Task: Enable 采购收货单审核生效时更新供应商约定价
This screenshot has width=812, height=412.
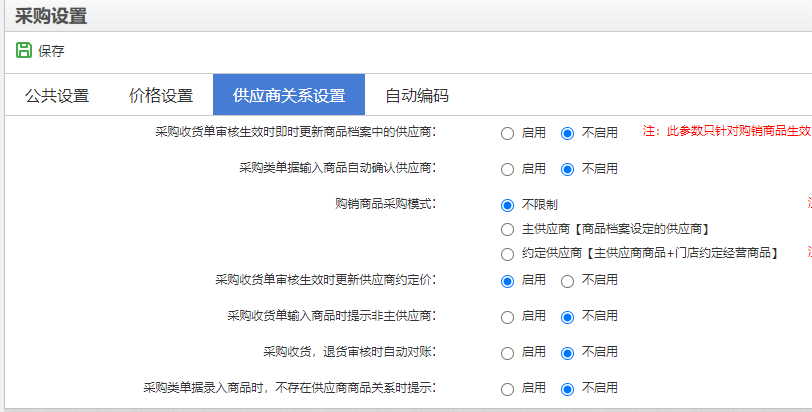Action: pos(508,281)
